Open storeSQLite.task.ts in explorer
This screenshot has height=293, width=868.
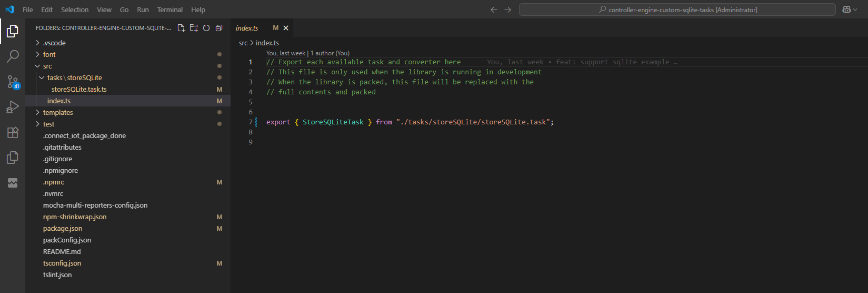tap(128, 89)
